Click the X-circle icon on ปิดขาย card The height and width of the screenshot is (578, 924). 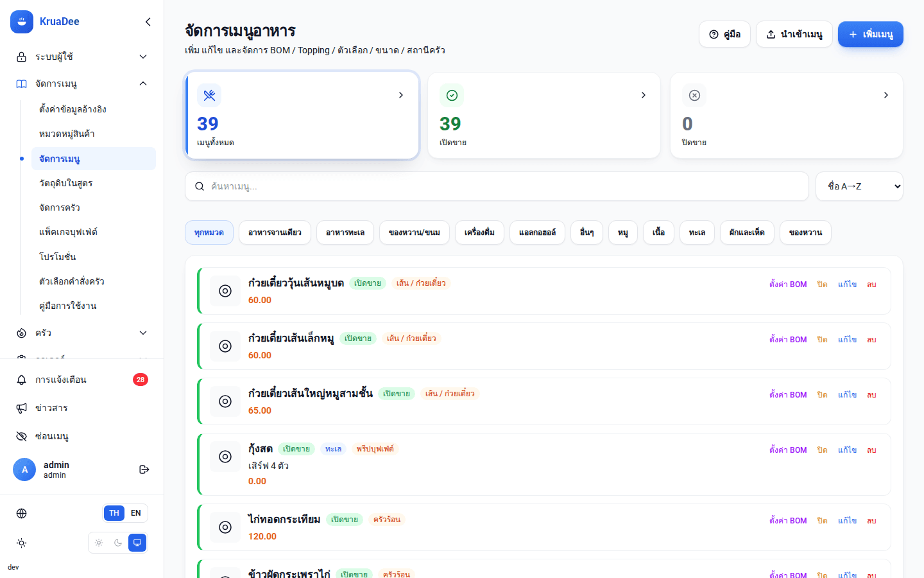pos(694,95)
